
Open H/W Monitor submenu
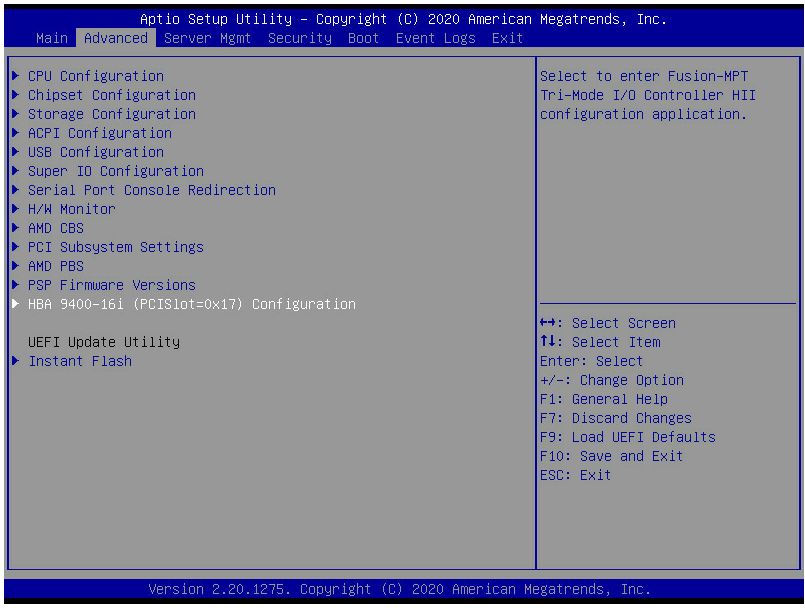coord(72,209)
